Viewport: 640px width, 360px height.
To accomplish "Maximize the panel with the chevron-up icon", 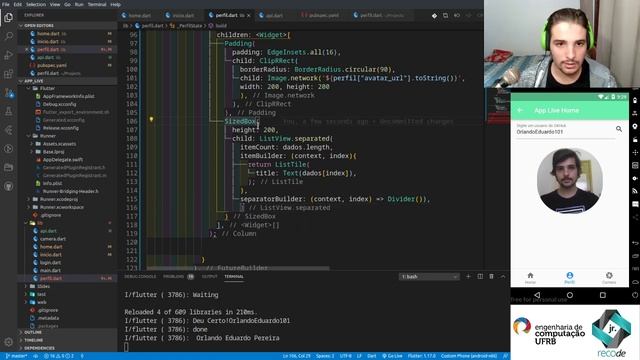I will 503,276.
